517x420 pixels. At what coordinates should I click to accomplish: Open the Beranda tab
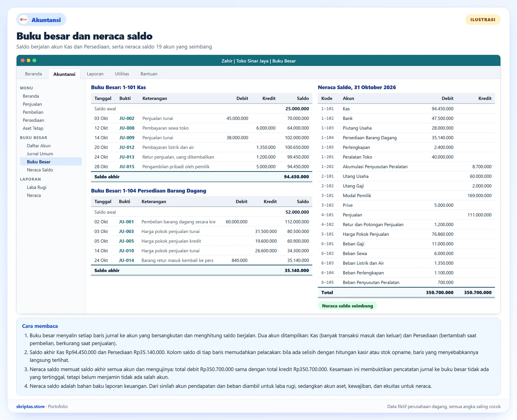[x=34, y=74]
